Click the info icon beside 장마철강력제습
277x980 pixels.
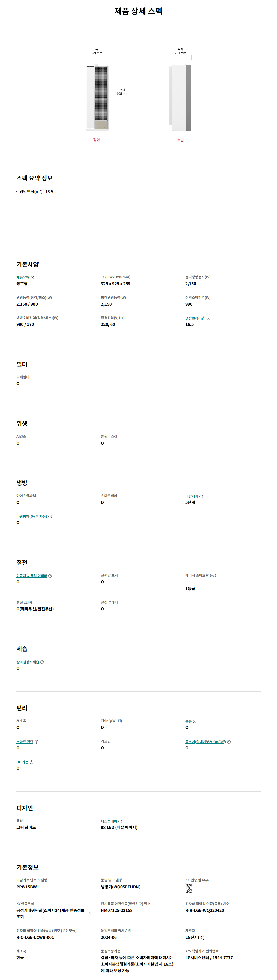pos(42,662)
